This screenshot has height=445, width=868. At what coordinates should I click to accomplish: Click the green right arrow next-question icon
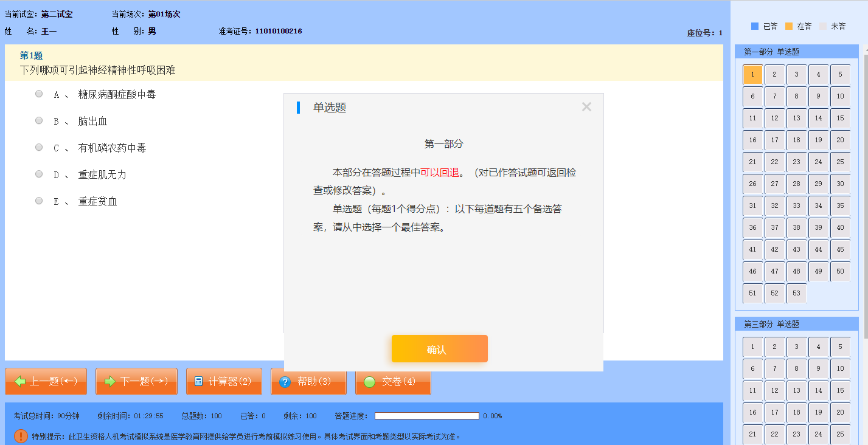(110, 382)
